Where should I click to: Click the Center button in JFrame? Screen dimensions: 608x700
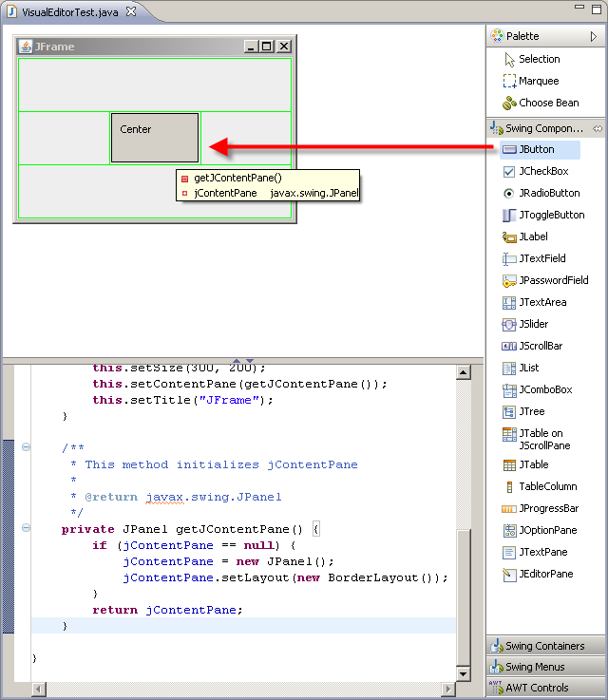[x=155, y=138]
